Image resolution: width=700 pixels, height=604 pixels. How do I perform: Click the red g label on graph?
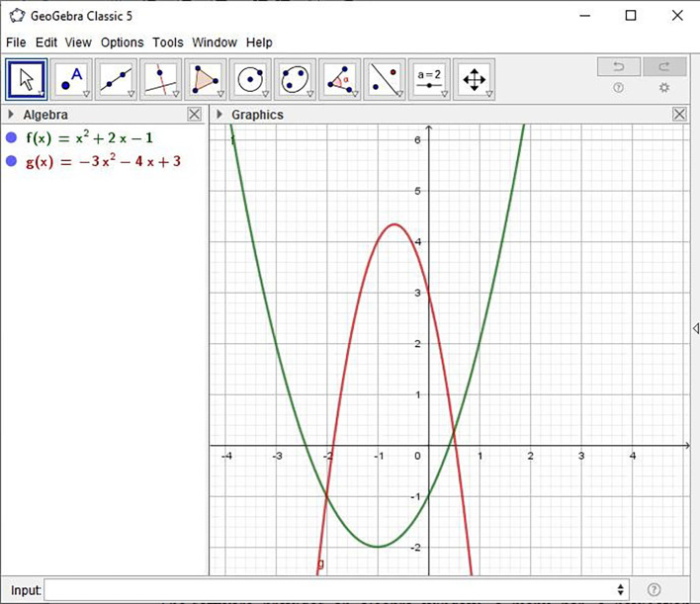(320, 563)
